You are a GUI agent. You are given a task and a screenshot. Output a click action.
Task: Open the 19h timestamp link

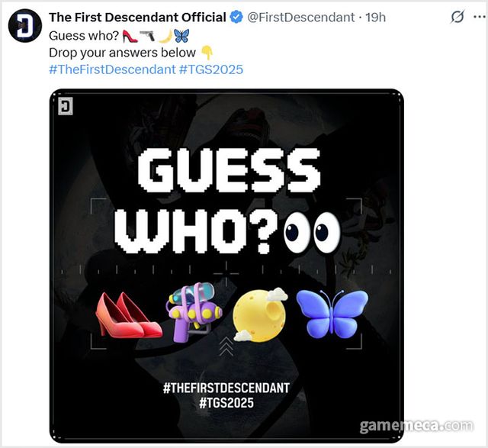376,17
